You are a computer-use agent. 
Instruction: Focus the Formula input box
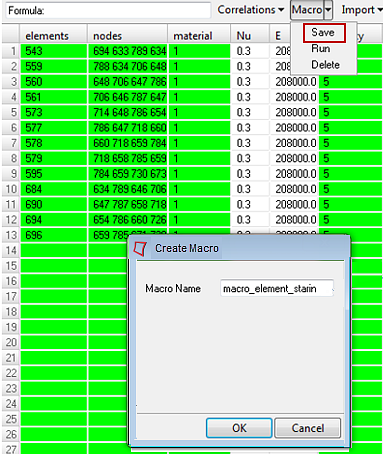coord(108,10)
